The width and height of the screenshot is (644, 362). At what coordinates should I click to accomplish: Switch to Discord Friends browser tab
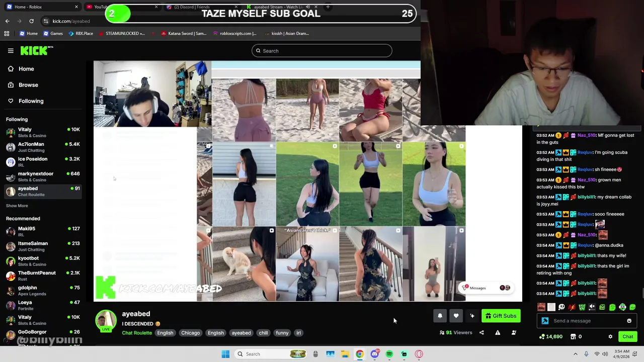coord(201,7)
